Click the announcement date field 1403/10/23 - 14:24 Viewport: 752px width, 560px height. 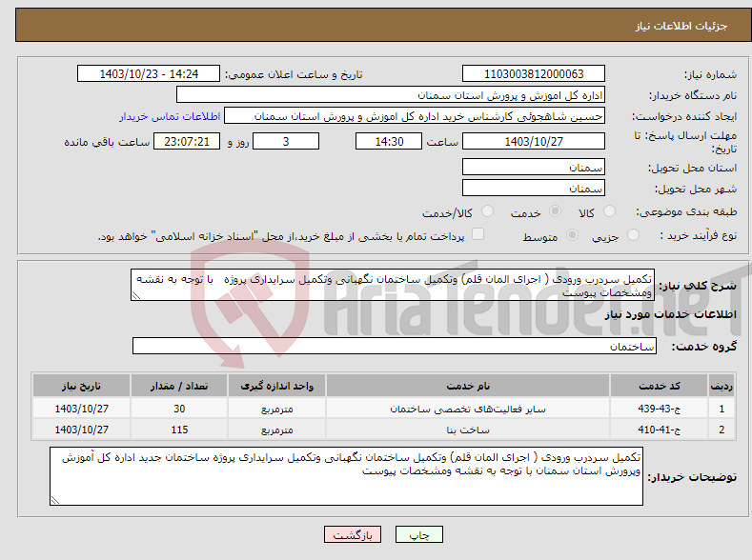tap(149, 73)
